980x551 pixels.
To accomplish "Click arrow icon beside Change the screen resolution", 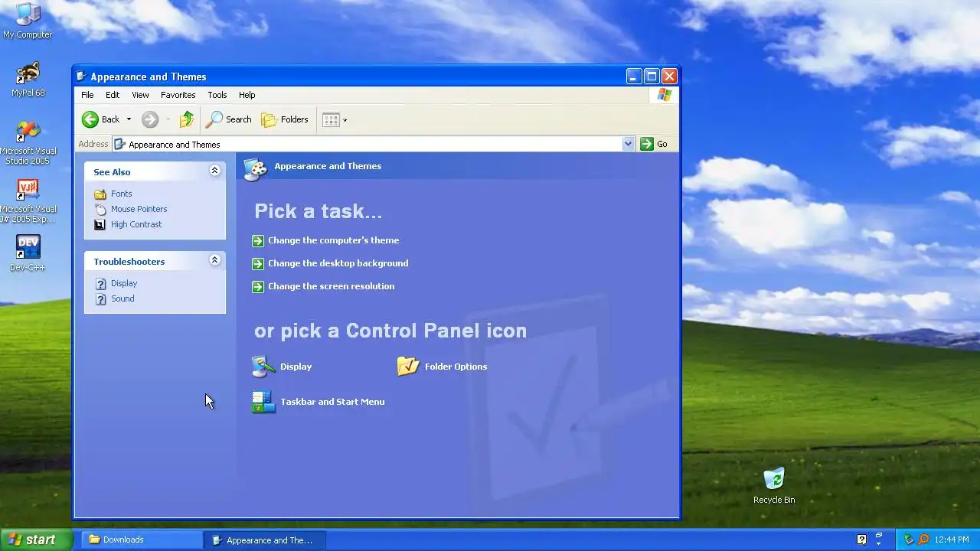I will pos(258,286).
